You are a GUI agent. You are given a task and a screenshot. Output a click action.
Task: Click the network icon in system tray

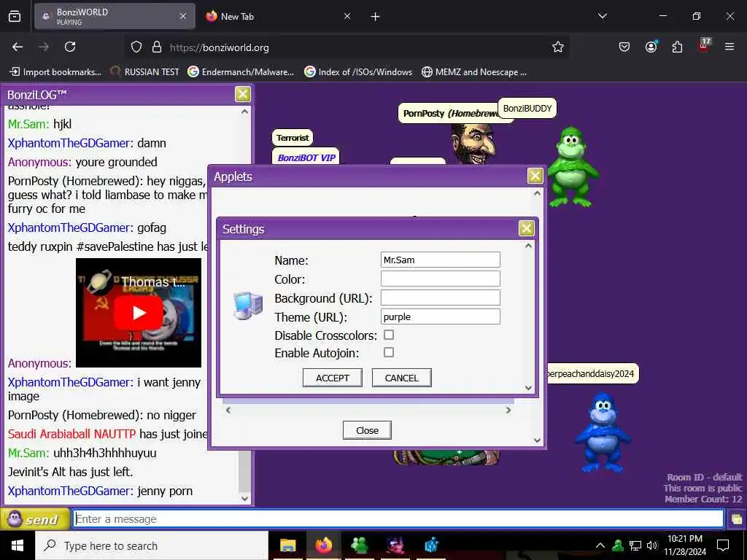635,545
